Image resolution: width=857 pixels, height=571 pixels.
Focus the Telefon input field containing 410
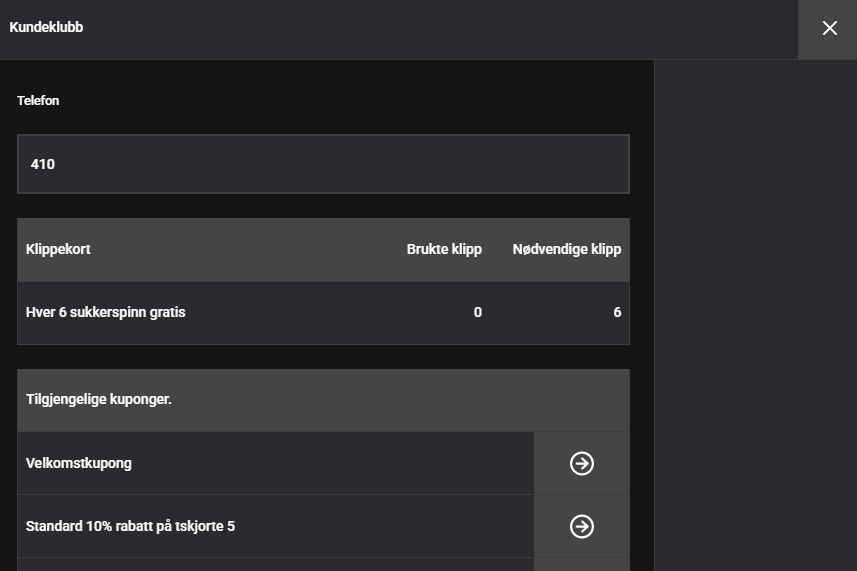tap(323, 164)
